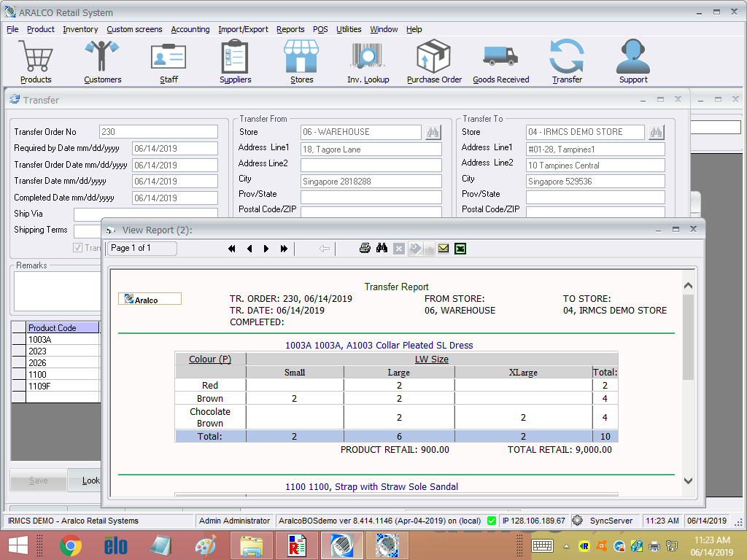
Task: Open the Reports menu
Action: [x=290, y=29]
